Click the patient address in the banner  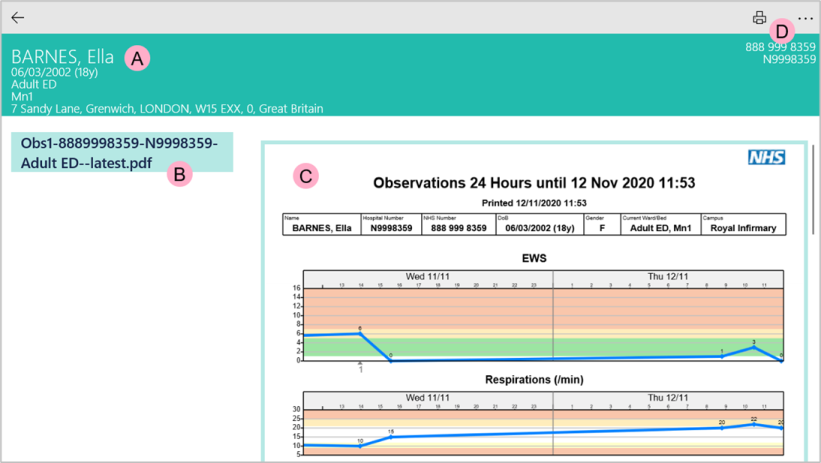click(167, 108)
